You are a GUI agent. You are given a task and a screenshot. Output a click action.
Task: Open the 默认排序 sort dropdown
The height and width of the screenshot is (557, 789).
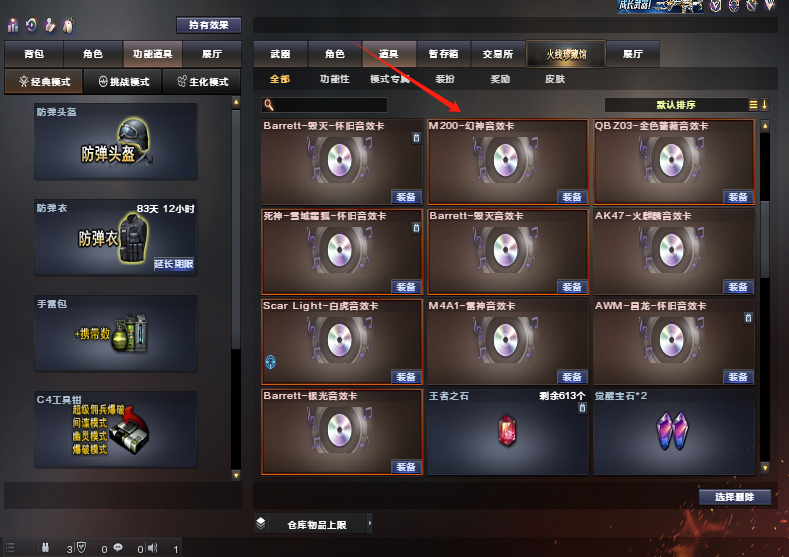(x=676, y=105)
